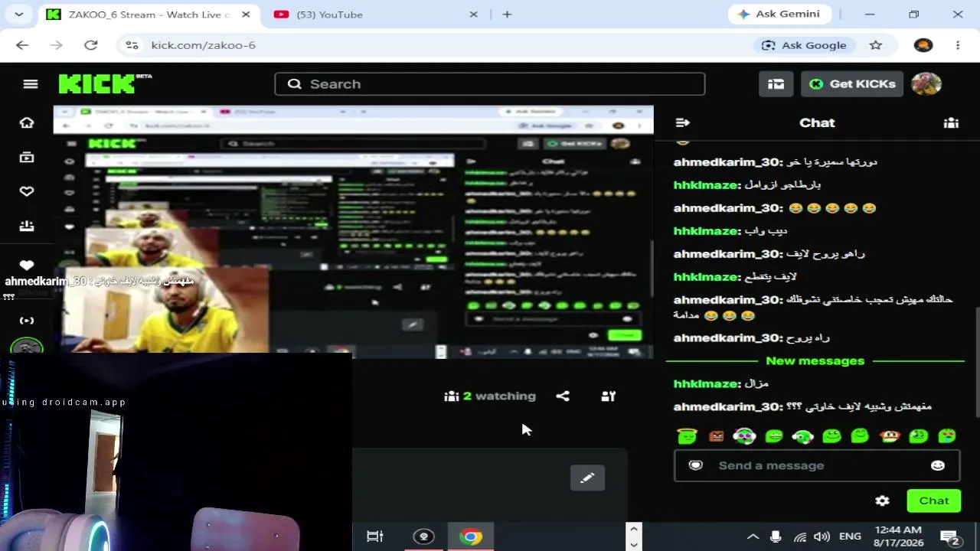Show chat users list icon
Viewport: 980px width, 551px height.
point(951,122)
